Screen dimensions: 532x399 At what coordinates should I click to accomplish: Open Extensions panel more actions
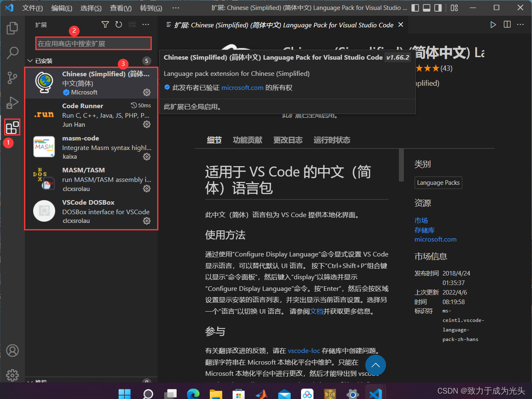pos(146,25)
